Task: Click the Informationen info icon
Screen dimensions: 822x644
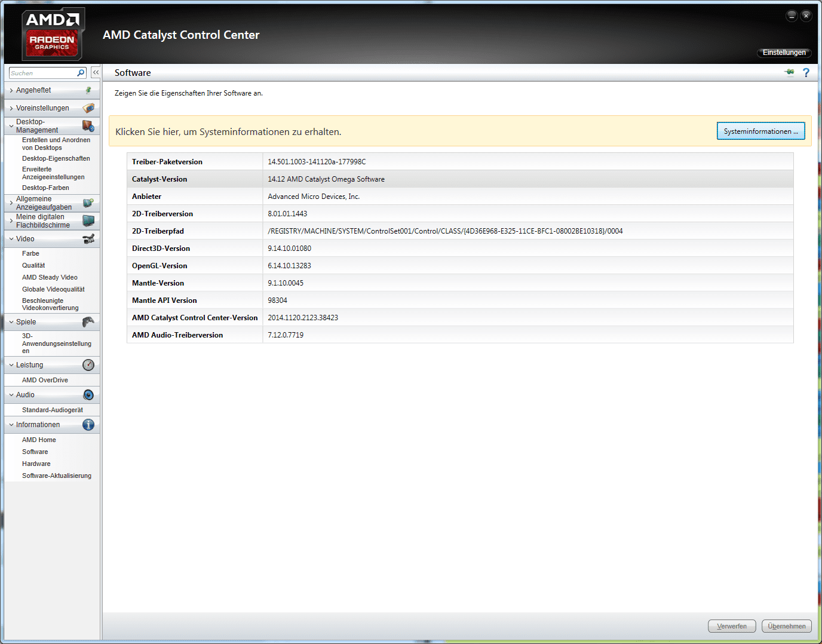Action: (88, 425)
